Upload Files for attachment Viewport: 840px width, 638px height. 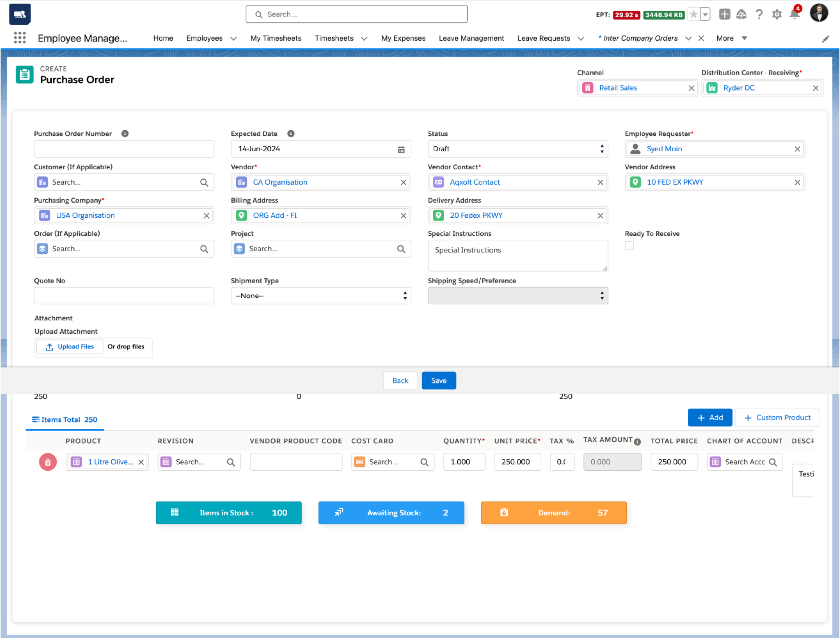coord(70,347)
